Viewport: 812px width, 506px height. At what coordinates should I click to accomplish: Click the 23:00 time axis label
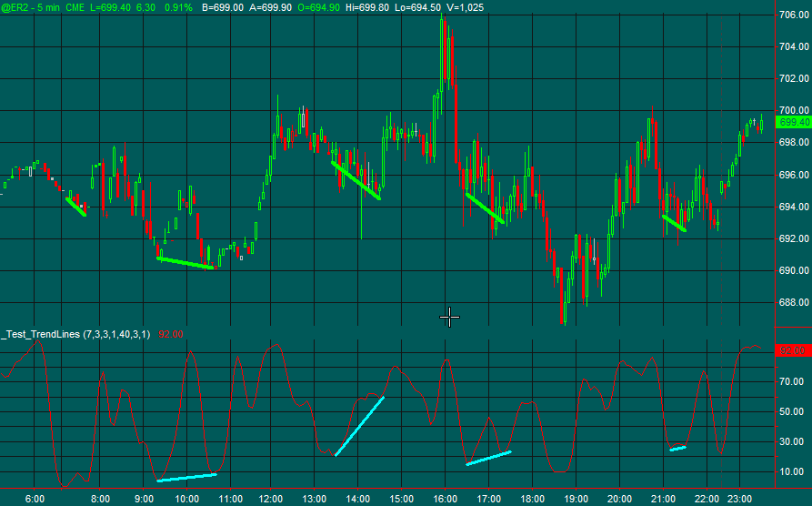739,499
